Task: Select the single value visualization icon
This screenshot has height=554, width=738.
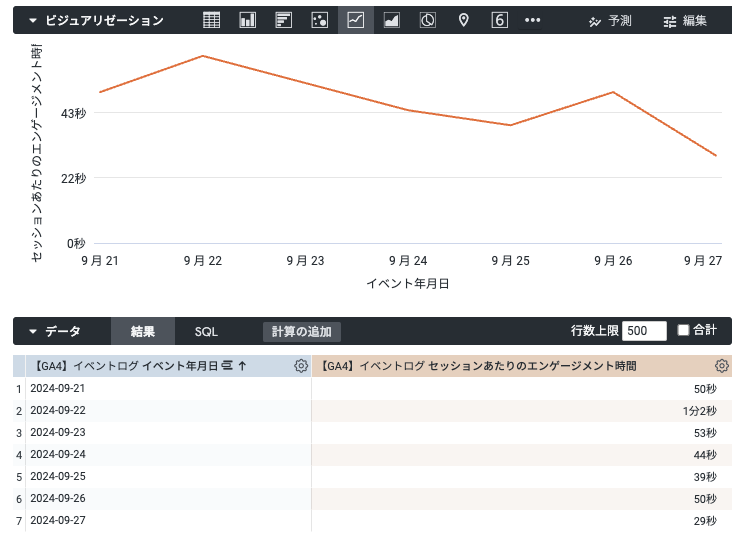Action: tap(499, 20)
